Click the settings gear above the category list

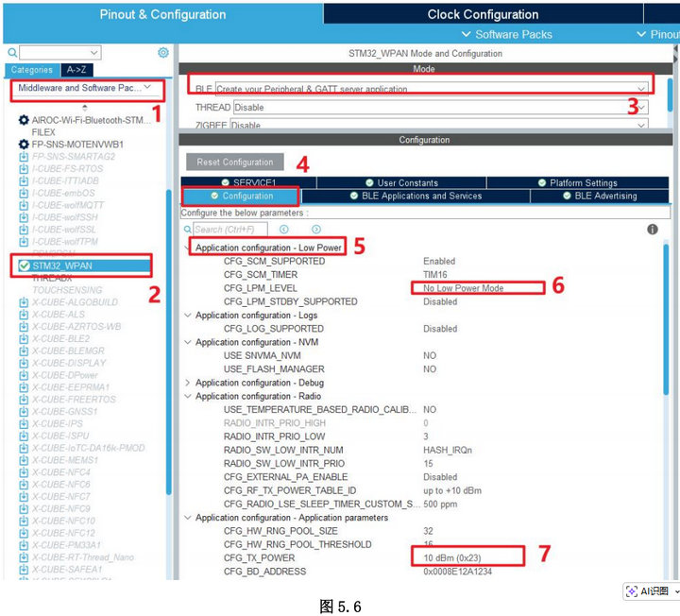(x=163, y=53)
